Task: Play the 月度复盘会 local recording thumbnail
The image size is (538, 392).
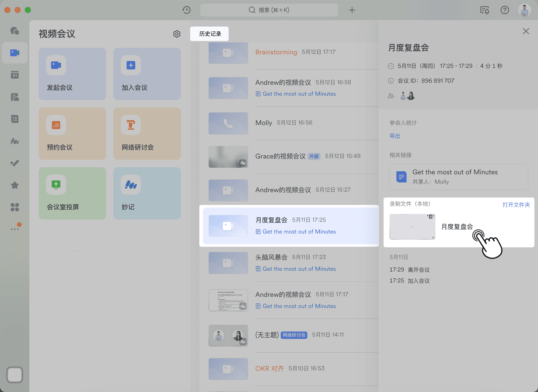Action: pos(412,227)
